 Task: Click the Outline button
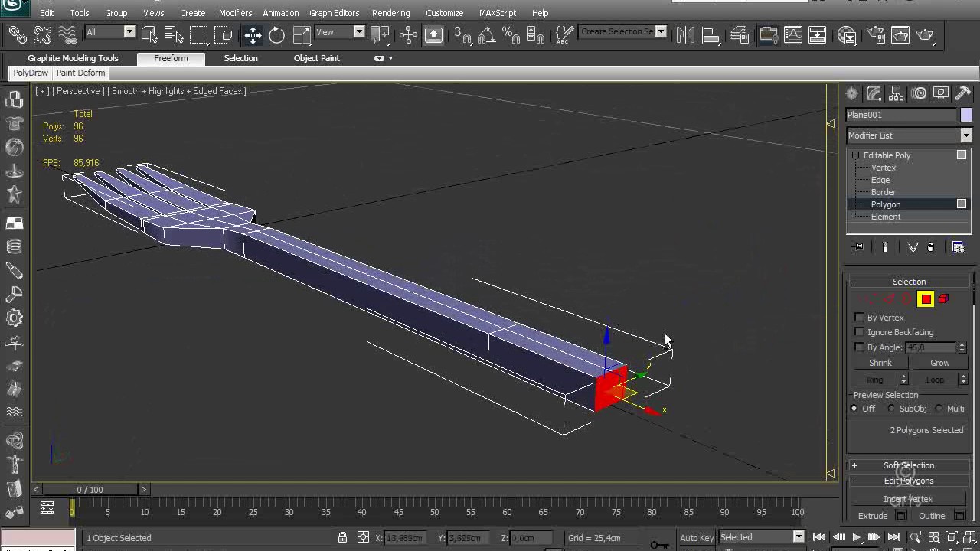[x=932, y=516]
